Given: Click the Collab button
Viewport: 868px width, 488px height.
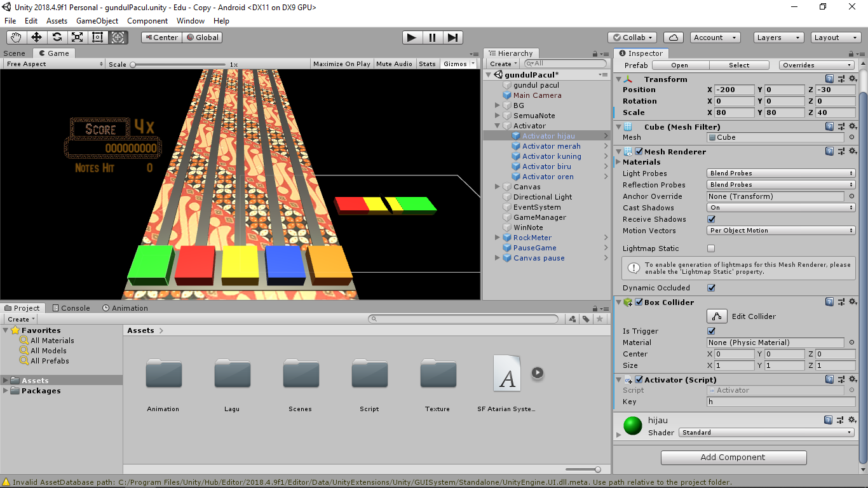Looking at the screenshot, I should 632,37.
